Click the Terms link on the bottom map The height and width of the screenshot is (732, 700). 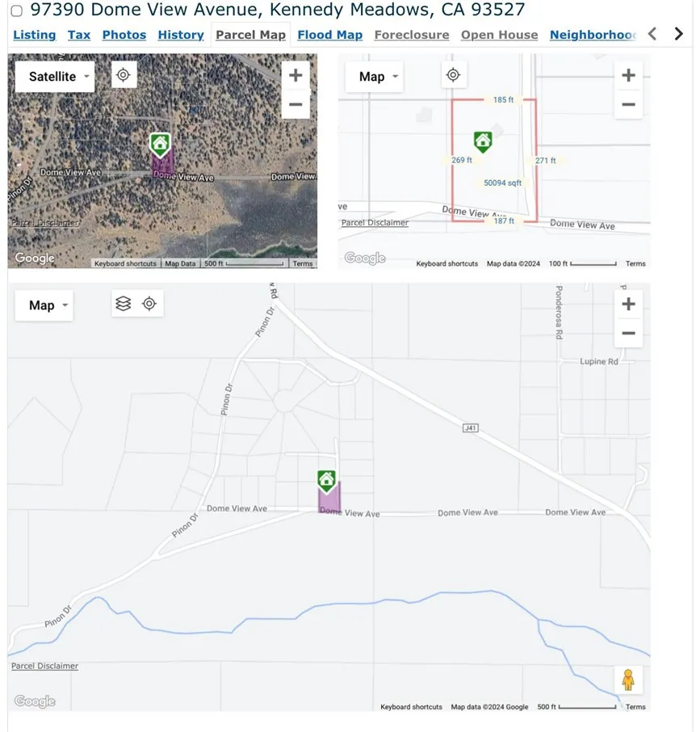[635, 706]
